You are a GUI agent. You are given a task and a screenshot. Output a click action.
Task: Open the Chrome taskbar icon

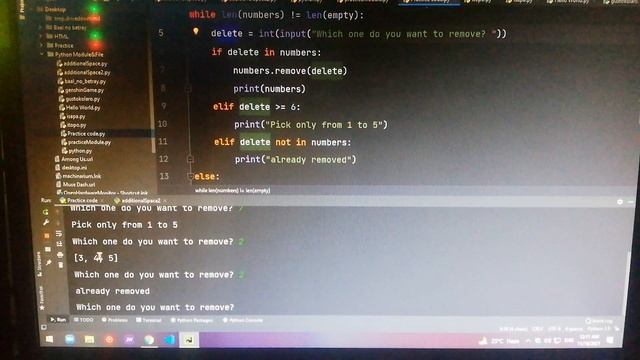click(149, 340)
